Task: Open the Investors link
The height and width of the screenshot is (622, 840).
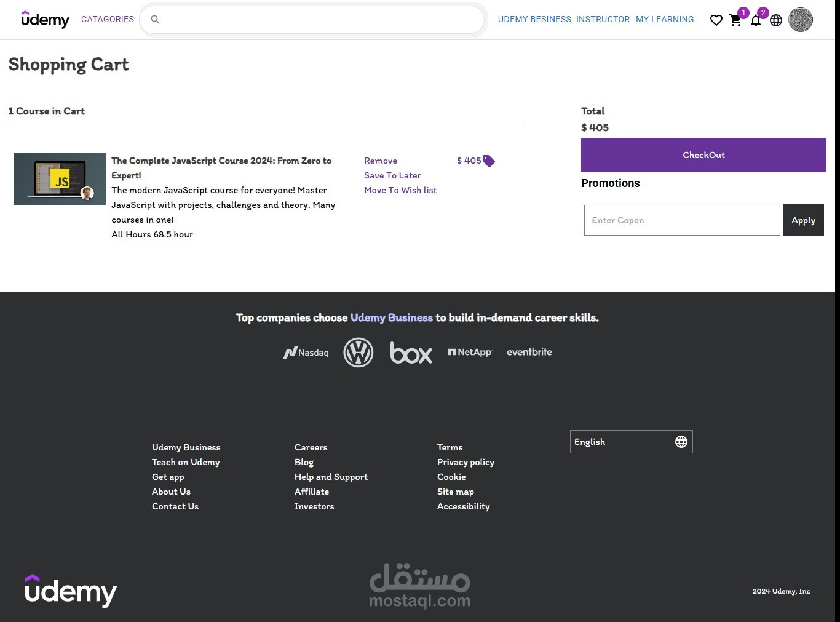Action: [314, 506]
